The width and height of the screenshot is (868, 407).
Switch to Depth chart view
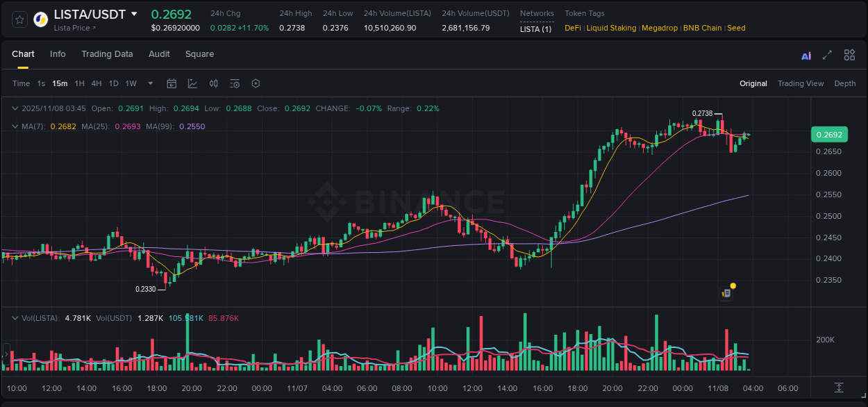tap(845, 83)
